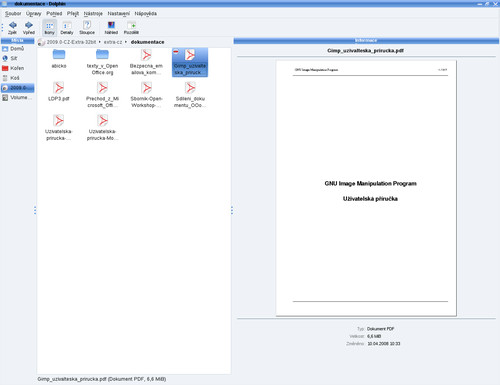Open the Soubor menu
The image size is (500, 385).
[x=13, y=14]
